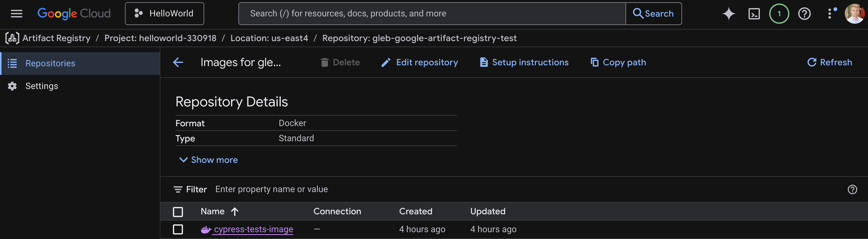Open the filter help question mark
The image size is (868, 239).
coord(852,189)
